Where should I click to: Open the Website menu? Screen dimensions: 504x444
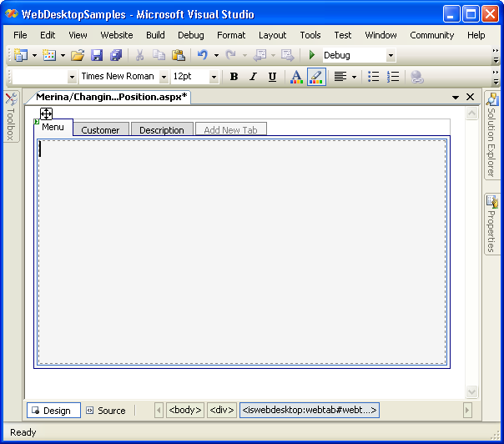(117, 35)
